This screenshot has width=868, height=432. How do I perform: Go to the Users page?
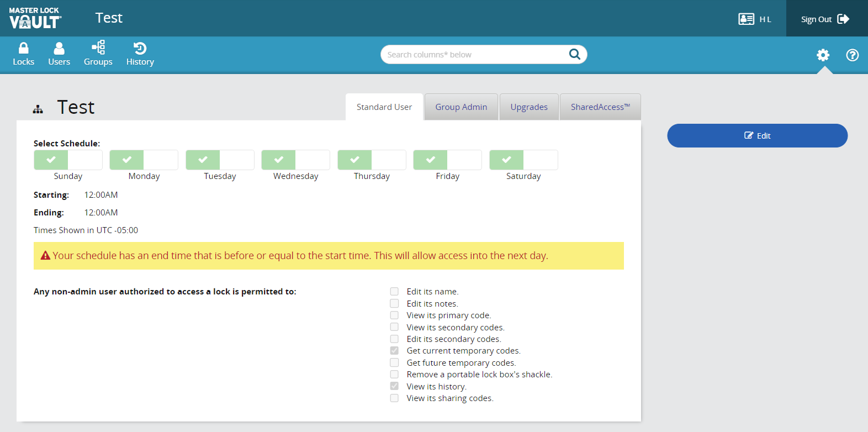coord(59,54)
